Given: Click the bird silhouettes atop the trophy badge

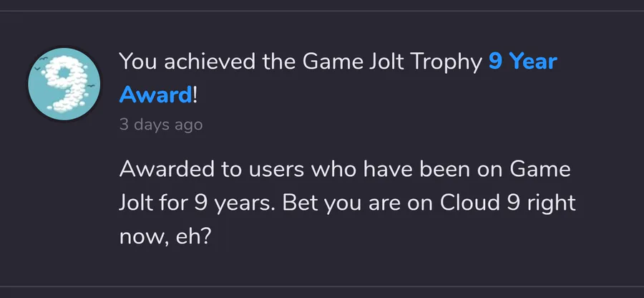Looking at the screenshot, I should (x=41, y=64).
